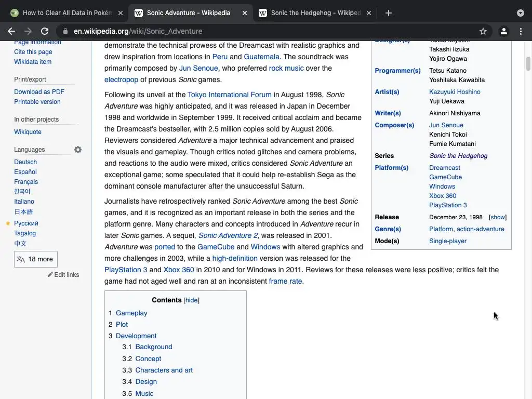Open Sonic the Hedgehog series link
The height and width of the screenshot is (399, 532).
pos(458,156)
